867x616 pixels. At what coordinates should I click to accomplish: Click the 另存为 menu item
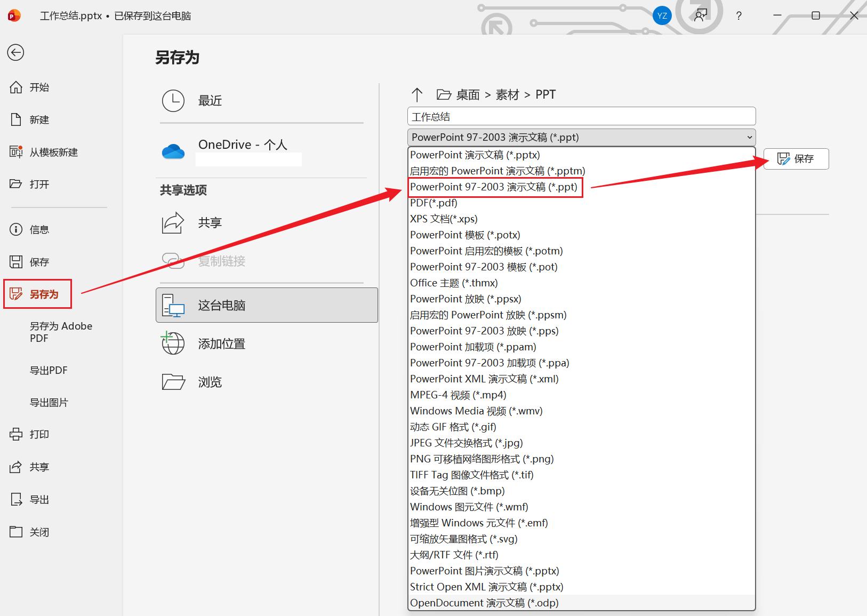pyautogui.click(x=37, y=294)
